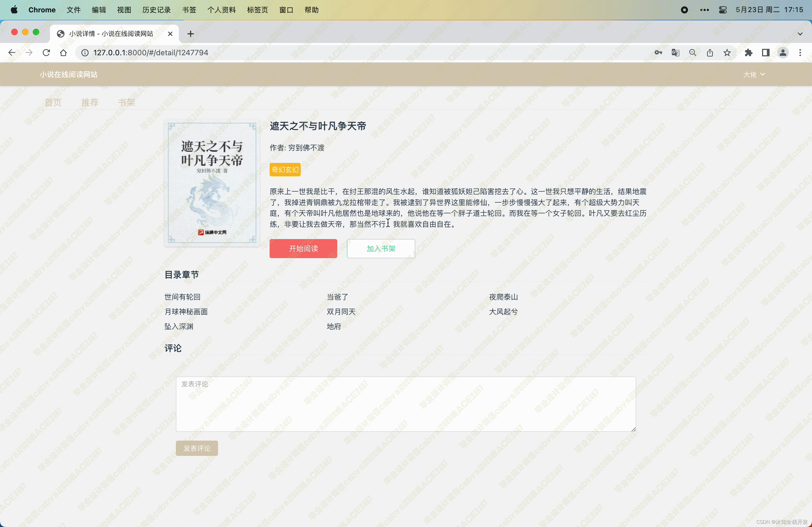Switch to the 推荐 tab
The height and width of the screenshot is (527, 812).
tap(90, 102)
